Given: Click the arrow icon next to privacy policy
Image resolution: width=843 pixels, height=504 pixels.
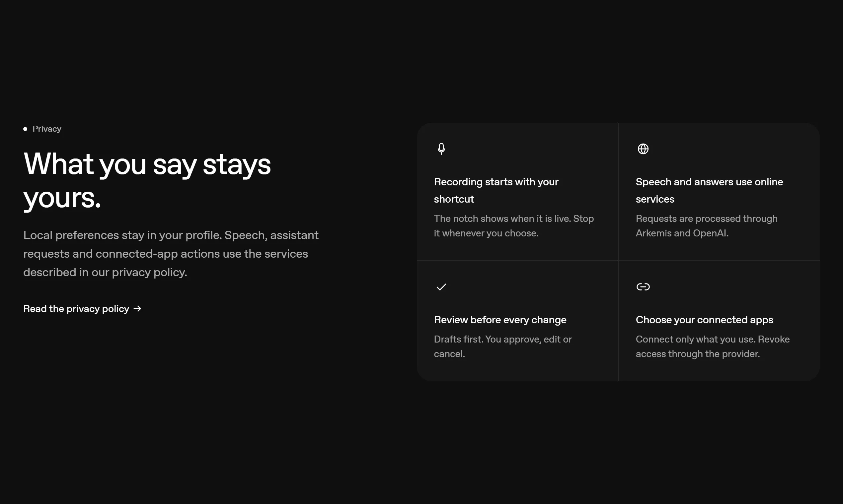Looking at the screenshot, I should click(x=137, y=308).
